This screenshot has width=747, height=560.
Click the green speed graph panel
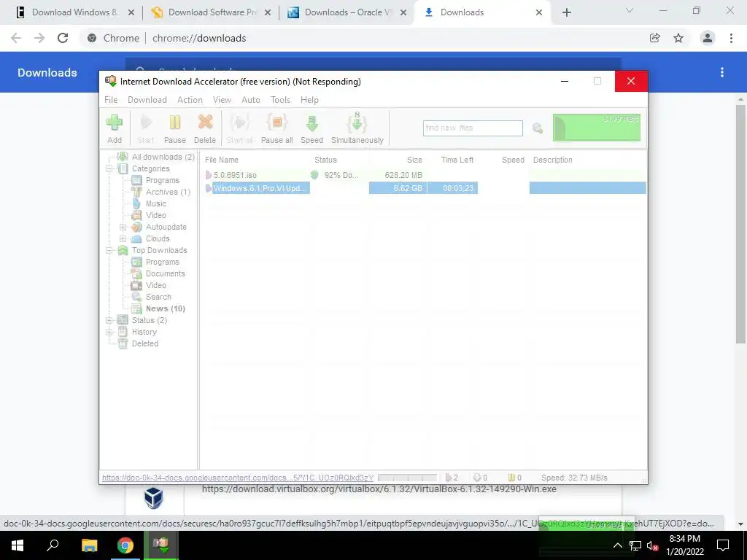click(x=597, y=127)
